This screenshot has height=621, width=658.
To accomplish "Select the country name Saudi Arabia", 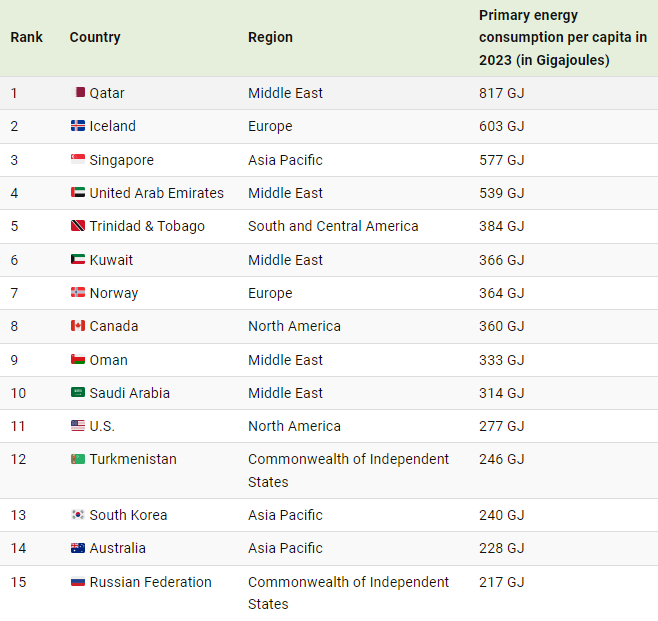I will pos(130,393).
